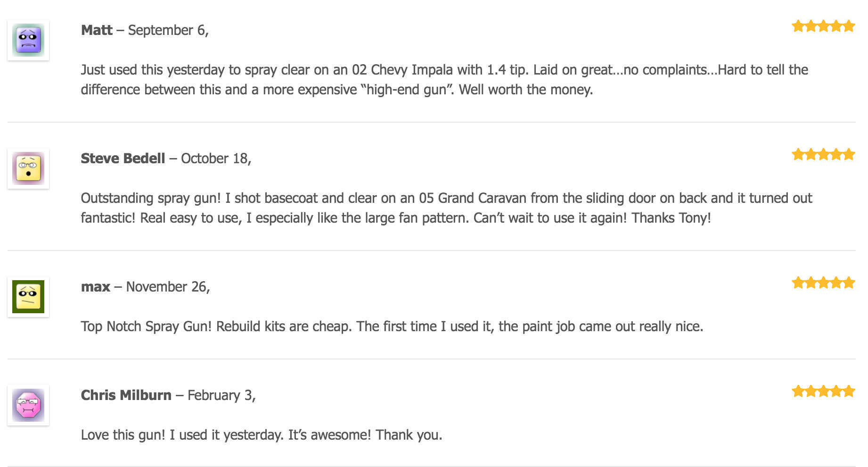This screenshot has height=467, width=868.
Task: Click Chris Milburn's pink octagon avatar
Action: pos(28,405)
